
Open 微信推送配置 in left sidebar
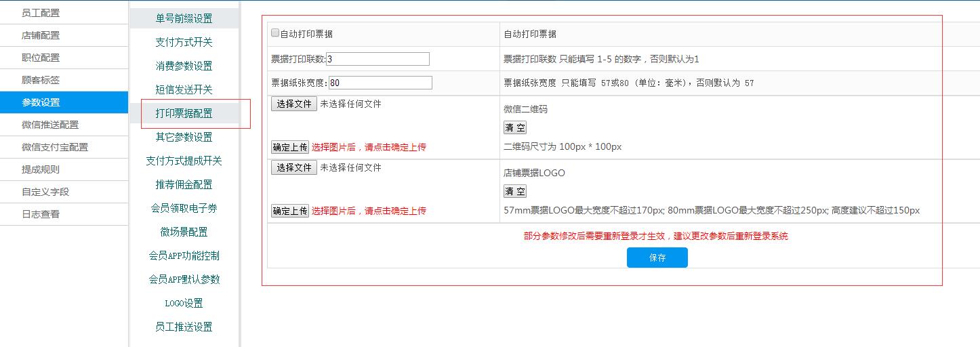tap(50, 125)
